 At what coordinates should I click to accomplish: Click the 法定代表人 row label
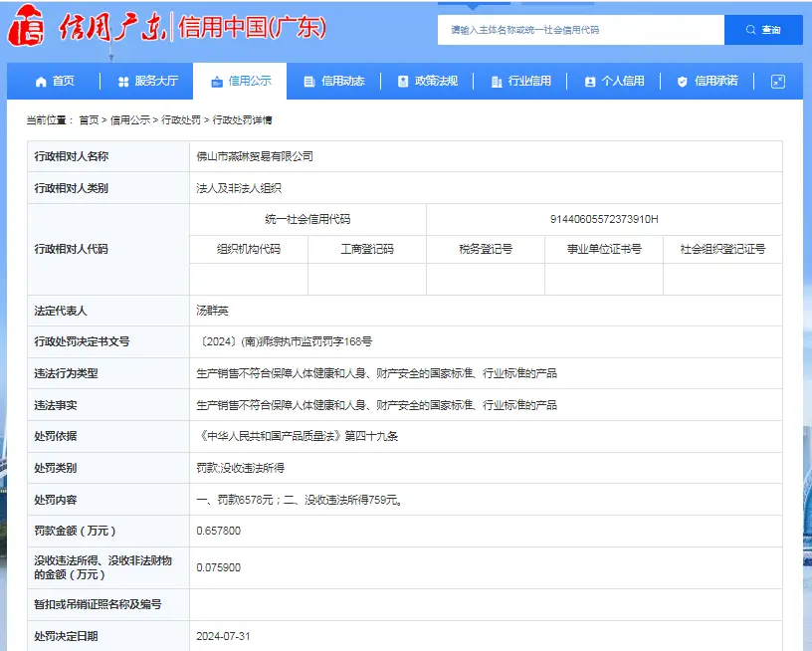61,311
